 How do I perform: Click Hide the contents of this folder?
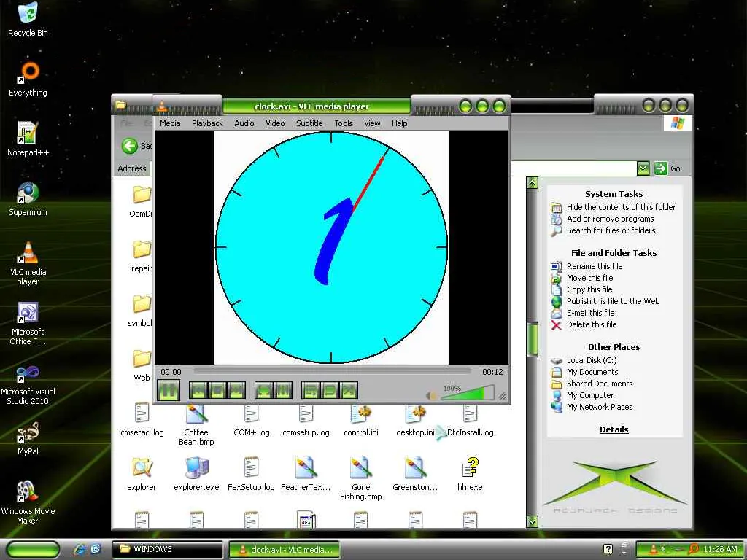pyautogui.click(x=621, y=207)
